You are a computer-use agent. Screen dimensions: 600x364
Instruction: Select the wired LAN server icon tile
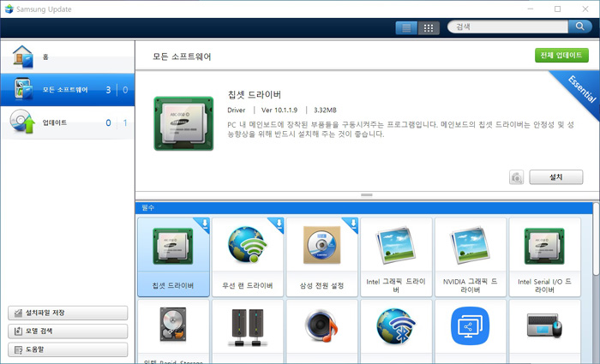[248, 331]
